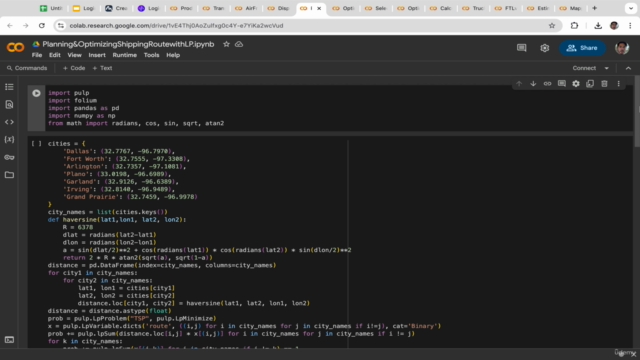Rename the notebook title Planning&OptimizingShippingRoutewithLP.ipynb
This screenshot has width=640, height=360.
[x=128, y=44]
